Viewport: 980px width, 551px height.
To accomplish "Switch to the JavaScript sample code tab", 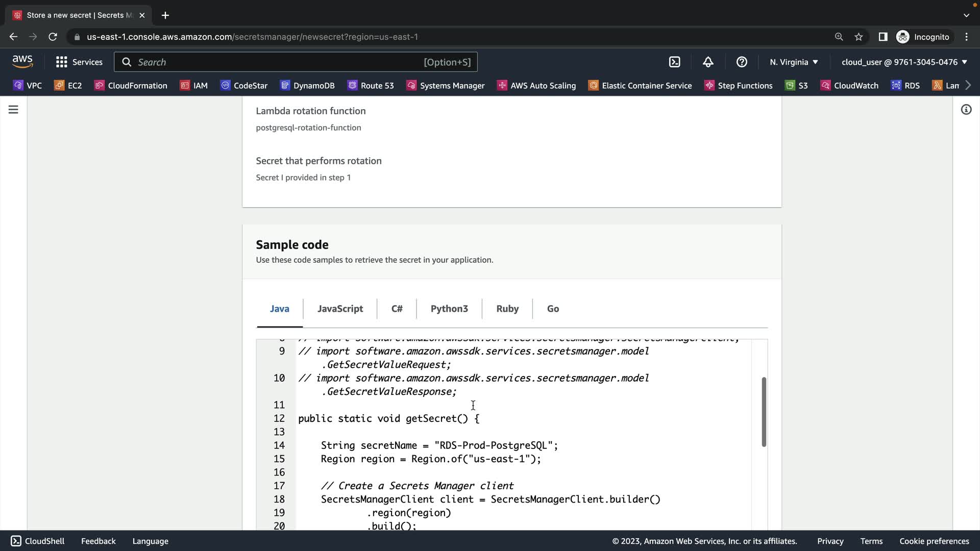I will pos(340,309).
